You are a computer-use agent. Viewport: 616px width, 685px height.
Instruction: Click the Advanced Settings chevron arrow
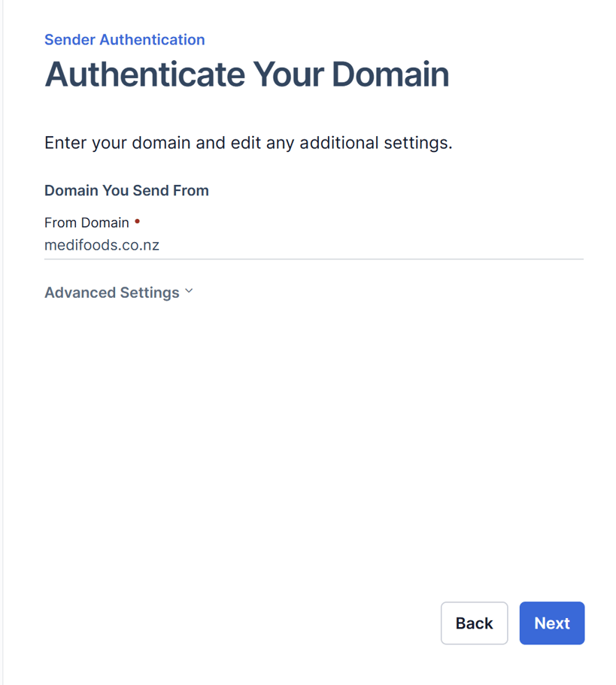[188, 291]
